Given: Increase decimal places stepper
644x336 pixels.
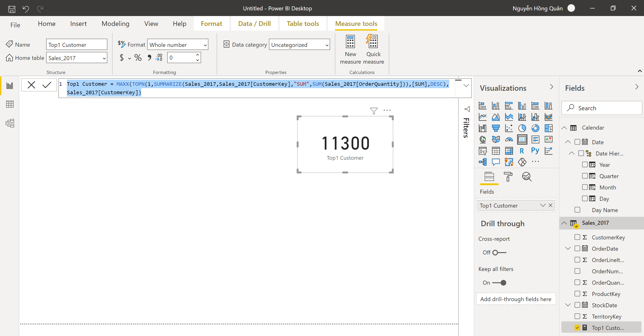Looking at the screenshot, I should [198, 55].
